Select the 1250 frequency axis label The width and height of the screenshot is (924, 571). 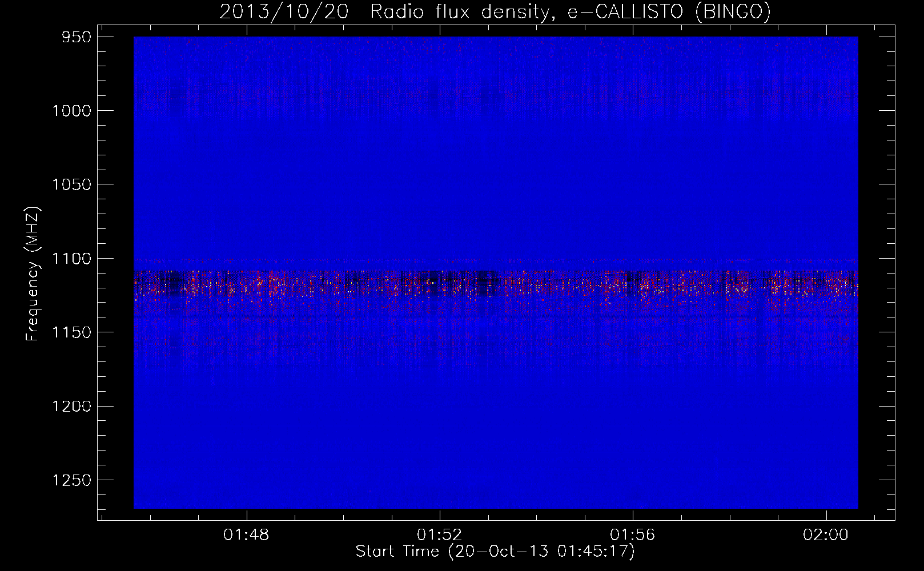(71, 480)
